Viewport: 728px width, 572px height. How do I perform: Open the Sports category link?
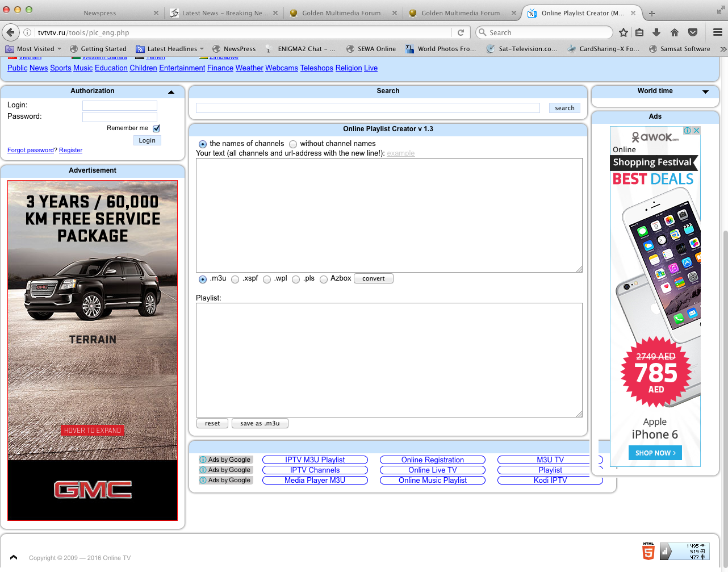click(61, 68)
